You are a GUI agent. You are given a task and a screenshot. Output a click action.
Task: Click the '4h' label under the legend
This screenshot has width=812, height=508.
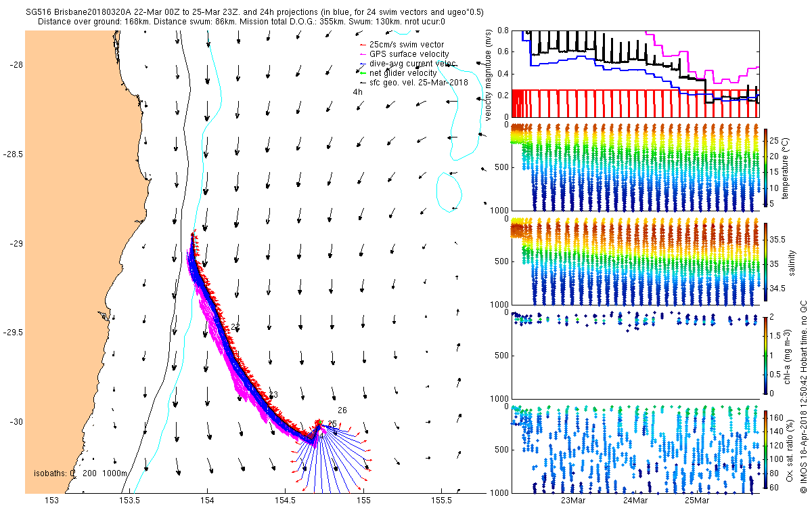(357, 92)
